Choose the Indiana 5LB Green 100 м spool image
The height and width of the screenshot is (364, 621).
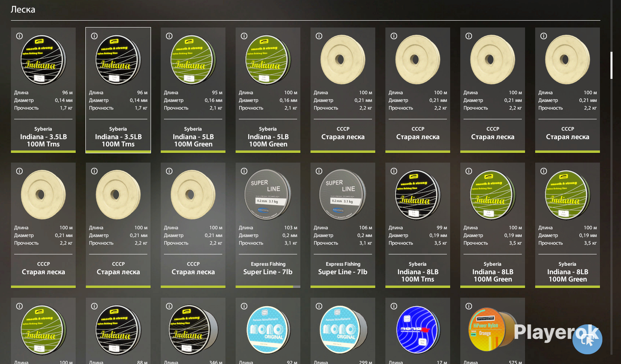pos(268,59)
